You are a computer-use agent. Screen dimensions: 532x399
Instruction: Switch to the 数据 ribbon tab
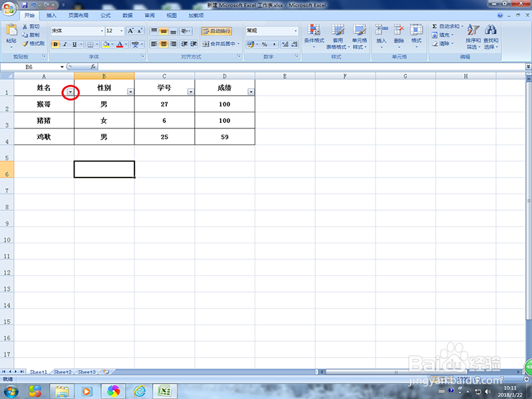pos(128,15)
